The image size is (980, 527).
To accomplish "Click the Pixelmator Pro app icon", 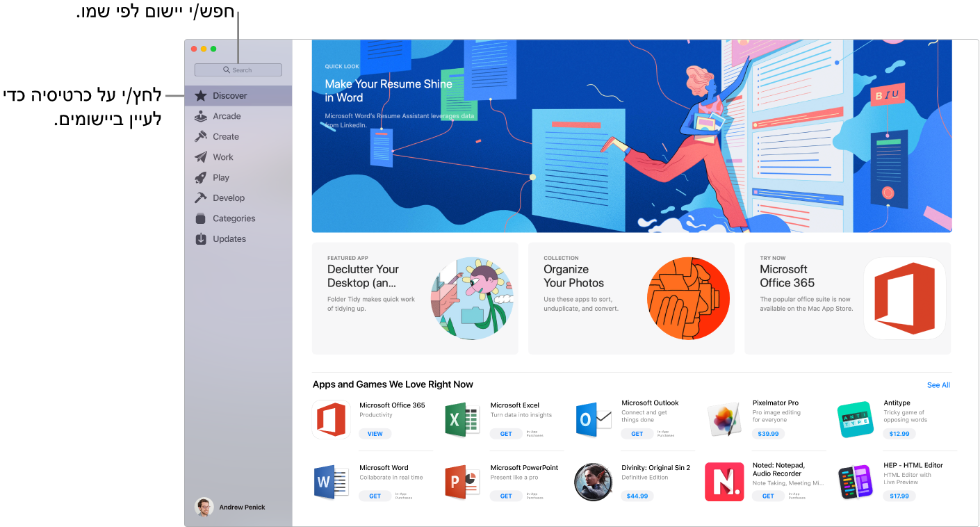I will pyautogui.click(x=724, y=419).
